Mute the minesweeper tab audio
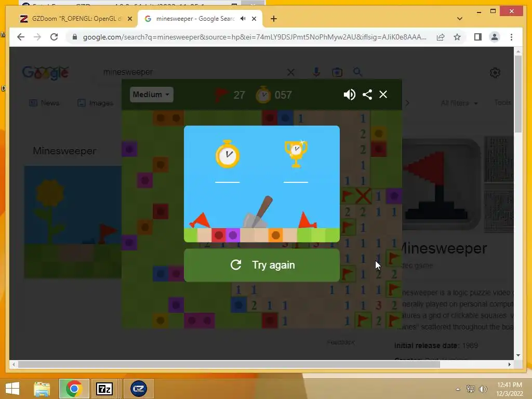This screenshot has height=399, width=532. point(243,19)
